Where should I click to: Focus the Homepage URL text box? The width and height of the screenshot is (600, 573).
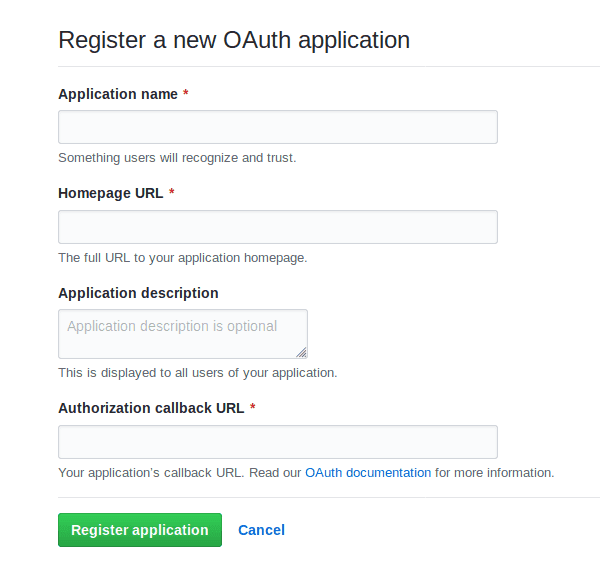point(277,227)
